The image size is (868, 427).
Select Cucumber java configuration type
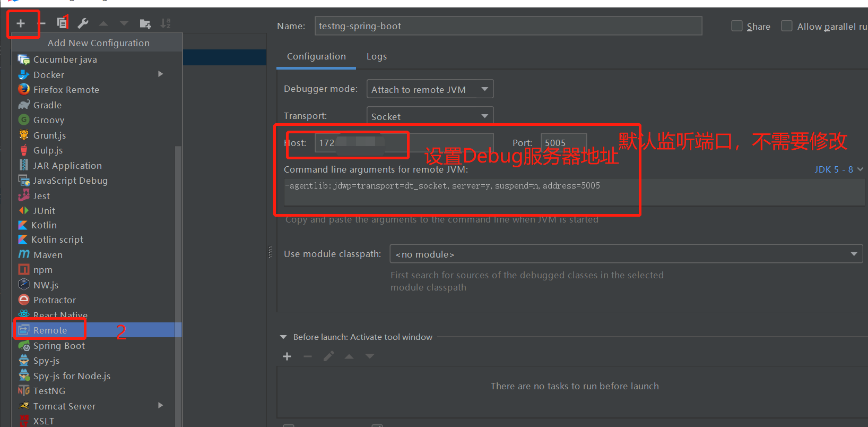pyautogui.click(x=97, y=59)
